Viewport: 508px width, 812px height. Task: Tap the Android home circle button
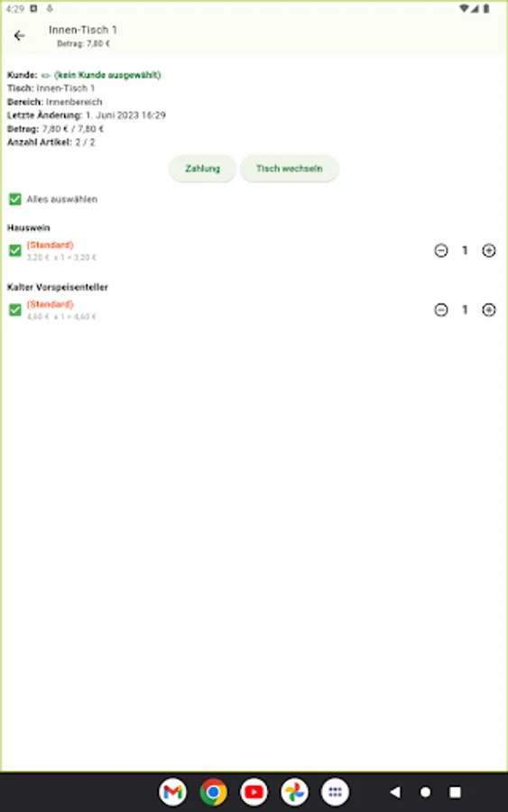tap(425, 792)
